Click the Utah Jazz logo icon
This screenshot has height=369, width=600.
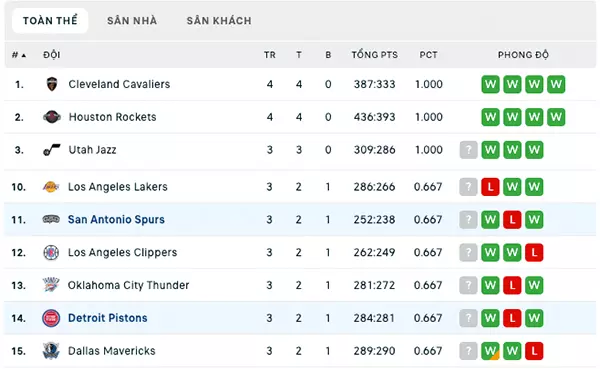click(52, 150)
